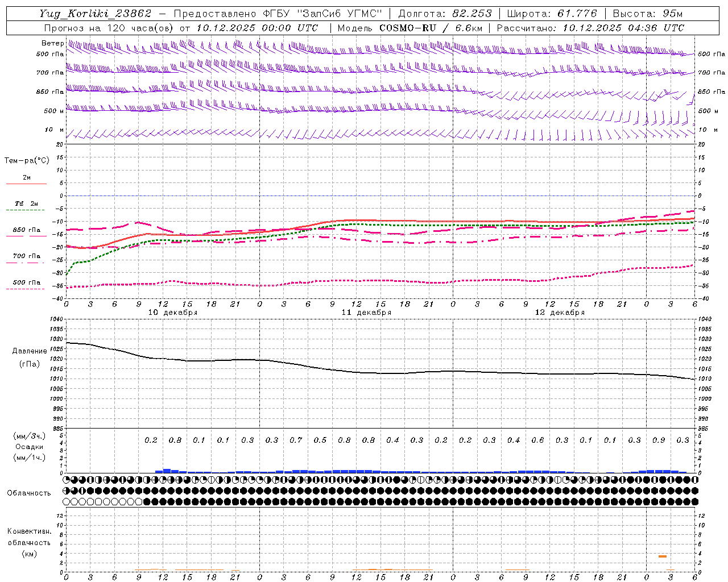Click the Осадки panel label

29,447
